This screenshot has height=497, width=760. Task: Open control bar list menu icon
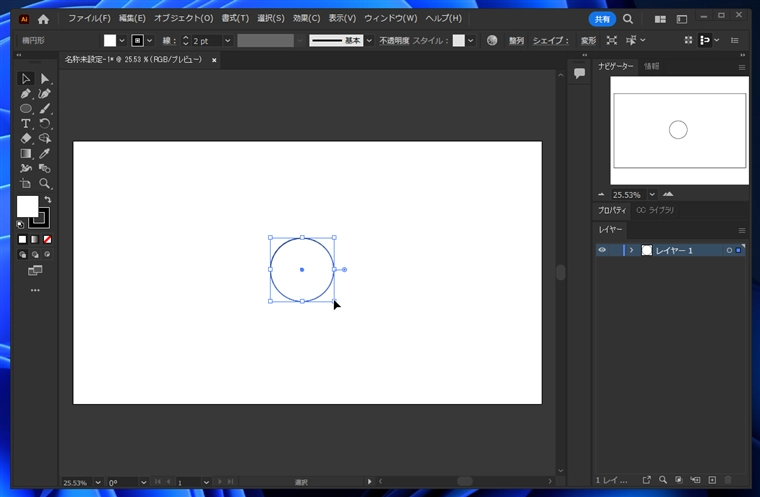pyautogui.click(x=735, y=40)
